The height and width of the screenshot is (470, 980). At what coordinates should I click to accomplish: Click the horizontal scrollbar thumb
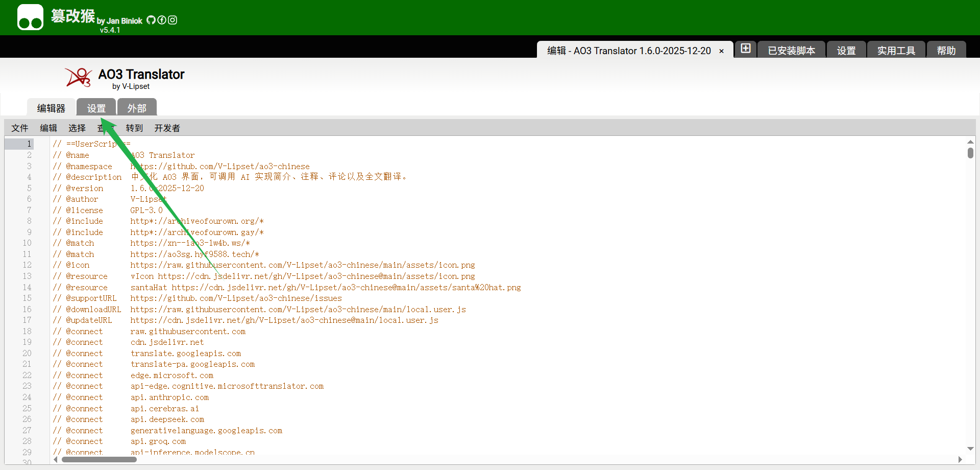pos(99,459)
